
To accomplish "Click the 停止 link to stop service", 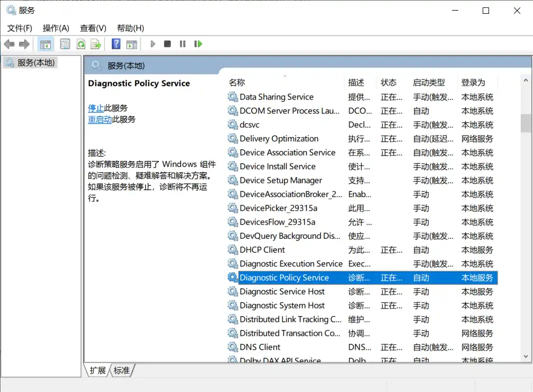I will [x=96, y=108].
